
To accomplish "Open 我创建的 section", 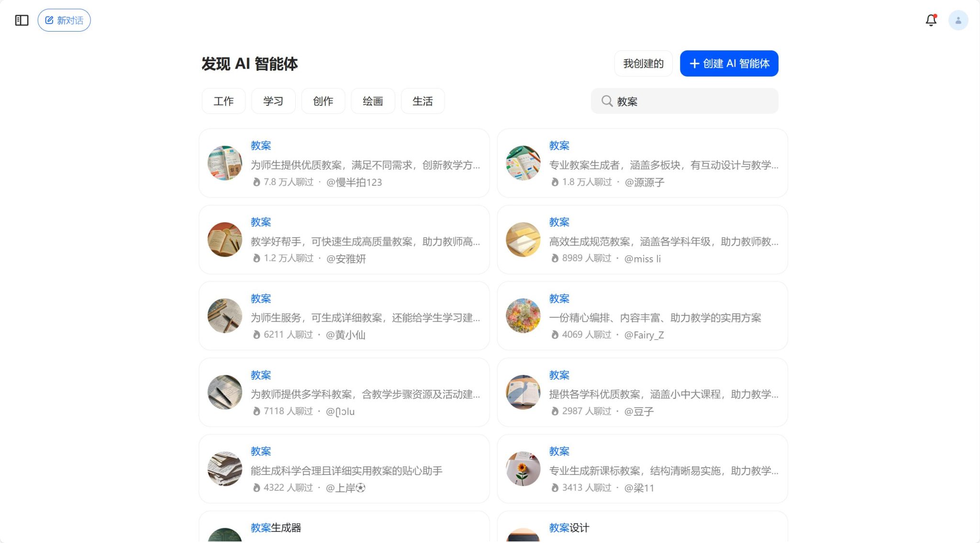I will [x=644, y=63].
